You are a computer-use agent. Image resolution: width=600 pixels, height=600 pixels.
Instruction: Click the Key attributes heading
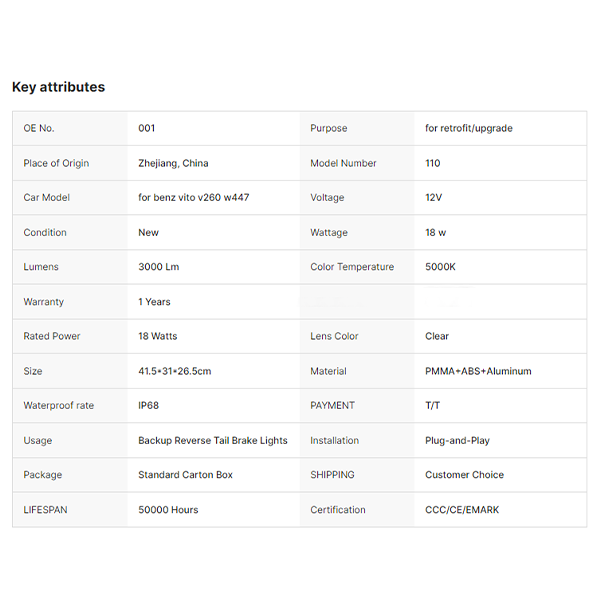pos(58,87)
